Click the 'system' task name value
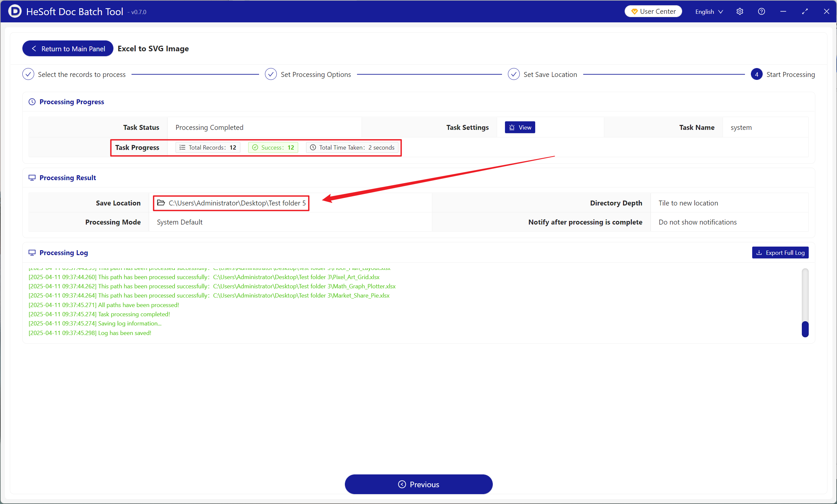 point(741,127)
